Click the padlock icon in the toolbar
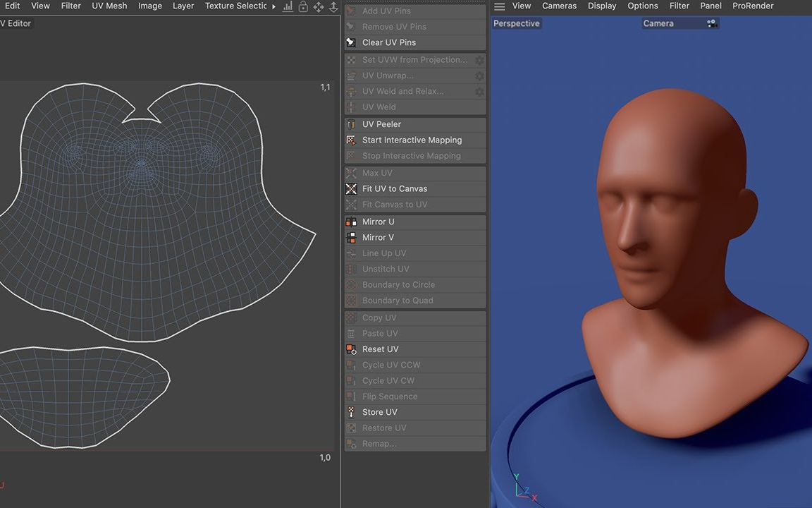Screen dimensions: 812x508 [x=302, y=6]
